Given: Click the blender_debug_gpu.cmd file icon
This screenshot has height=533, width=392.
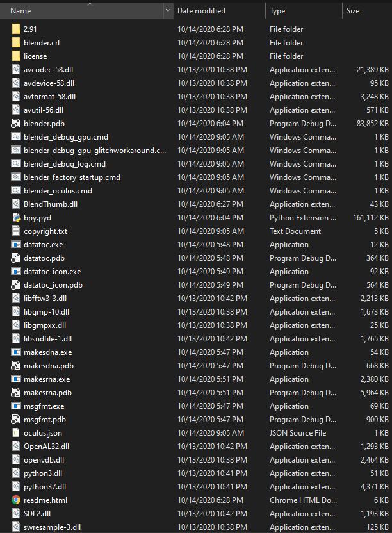Looking at the screenshot, I should (x=16, y=137).
